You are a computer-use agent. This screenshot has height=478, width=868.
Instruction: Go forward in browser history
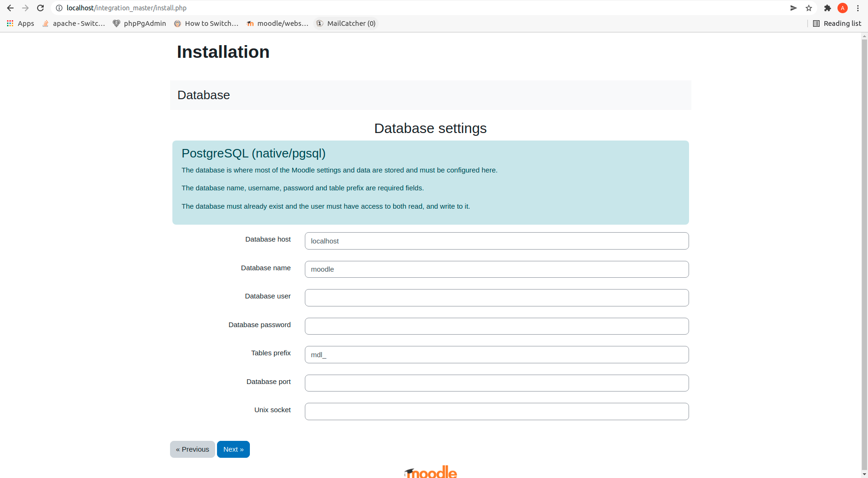tap(25, 8)
